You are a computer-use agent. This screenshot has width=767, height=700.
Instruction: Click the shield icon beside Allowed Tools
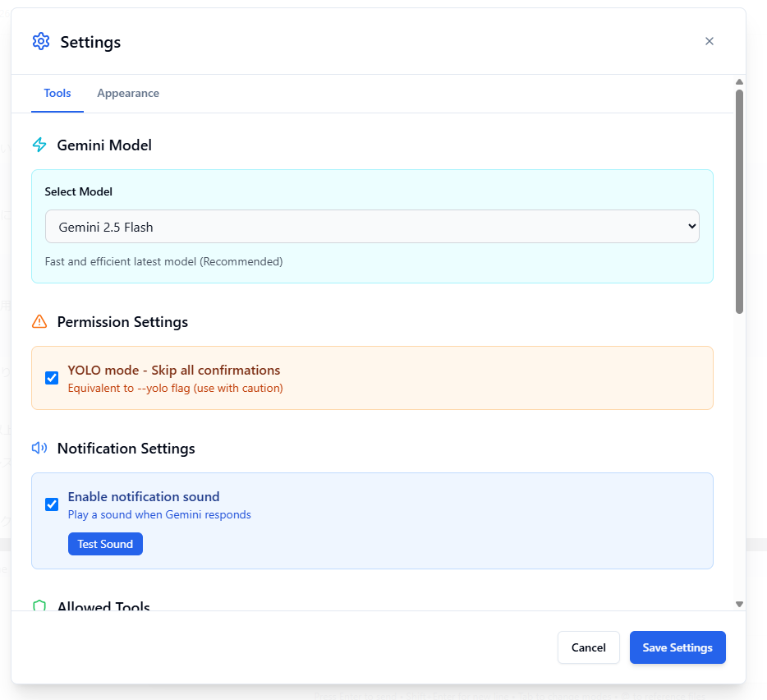39,606
